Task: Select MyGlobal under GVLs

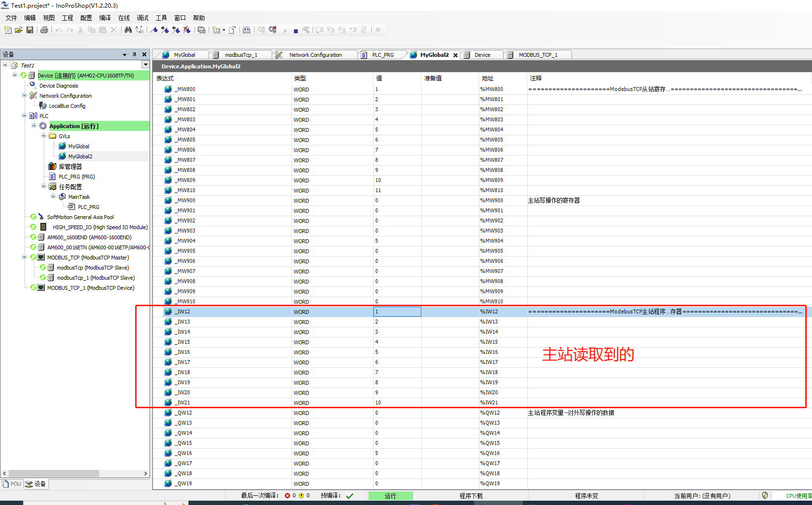Action: click(x=78, y=146)
